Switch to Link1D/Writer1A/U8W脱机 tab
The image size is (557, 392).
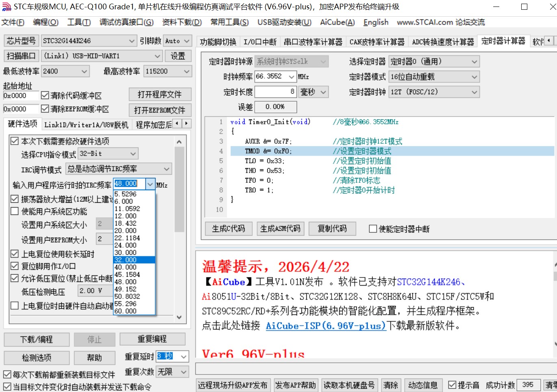pos(86,125)
